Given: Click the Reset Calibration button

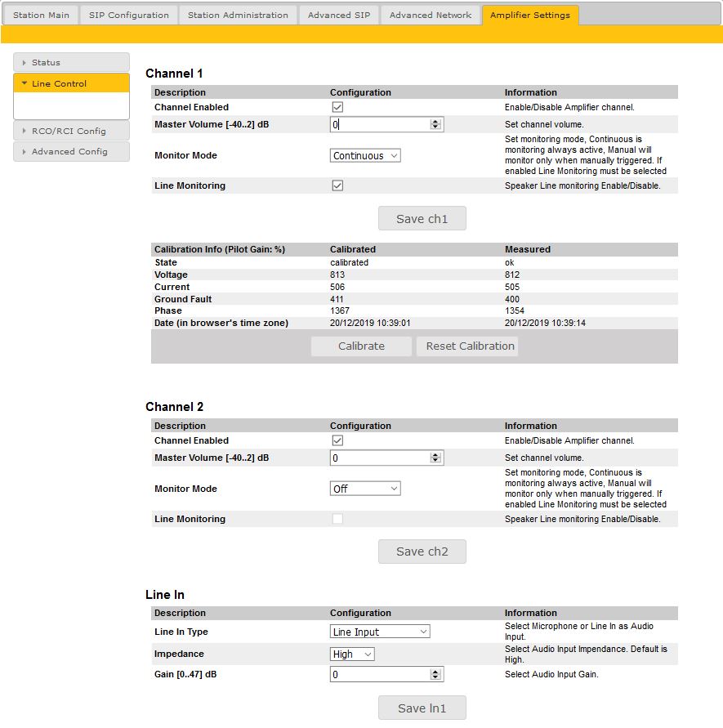Looking at the screenshot, I should pos(470,346).
